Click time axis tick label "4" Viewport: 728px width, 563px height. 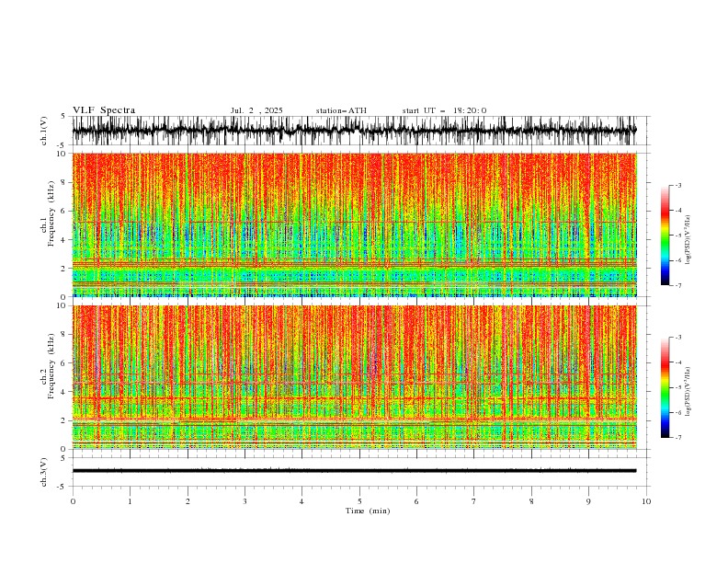tap(301, 501)
